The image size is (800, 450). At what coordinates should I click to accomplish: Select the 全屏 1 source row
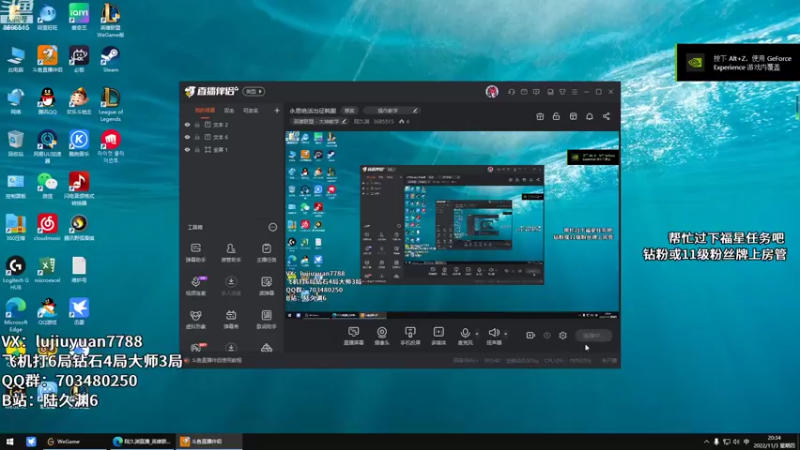[232, 149]
